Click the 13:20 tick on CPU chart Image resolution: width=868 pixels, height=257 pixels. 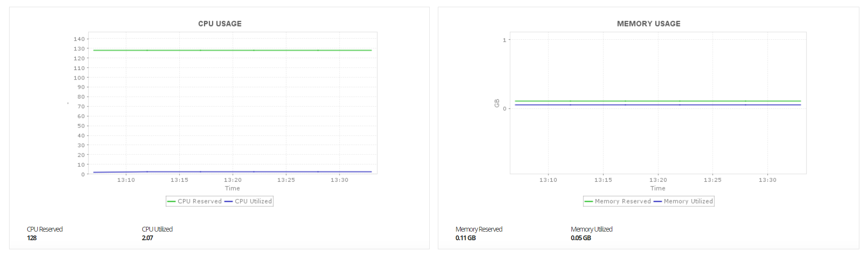232,180
